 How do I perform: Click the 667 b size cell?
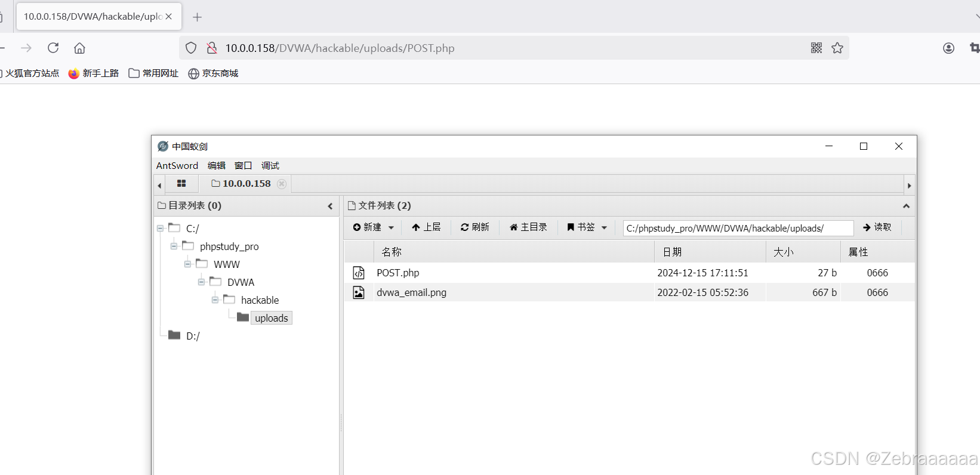824,292
